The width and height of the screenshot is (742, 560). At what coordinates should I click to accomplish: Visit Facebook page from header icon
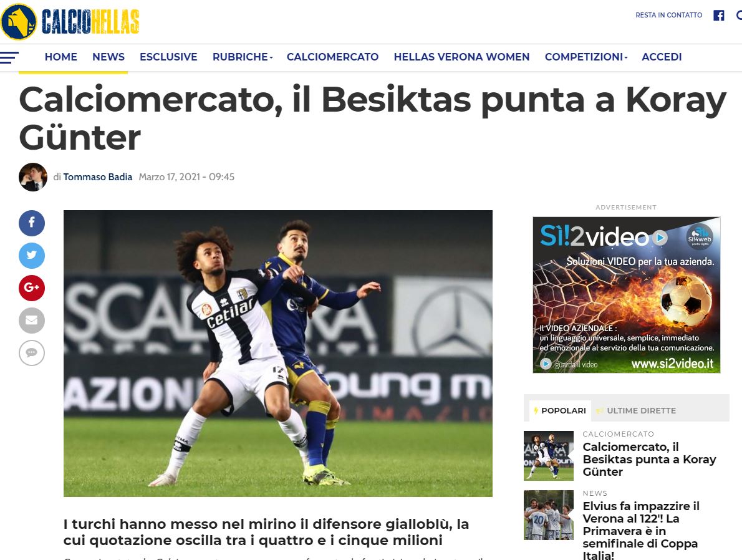(x=719, y=16)
